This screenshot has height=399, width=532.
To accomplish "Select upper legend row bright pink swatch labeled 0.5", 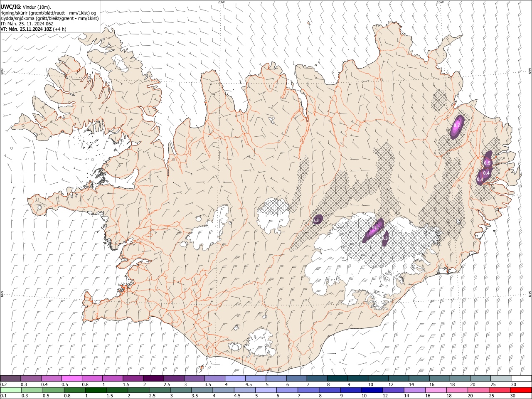I will click(71, 378).
